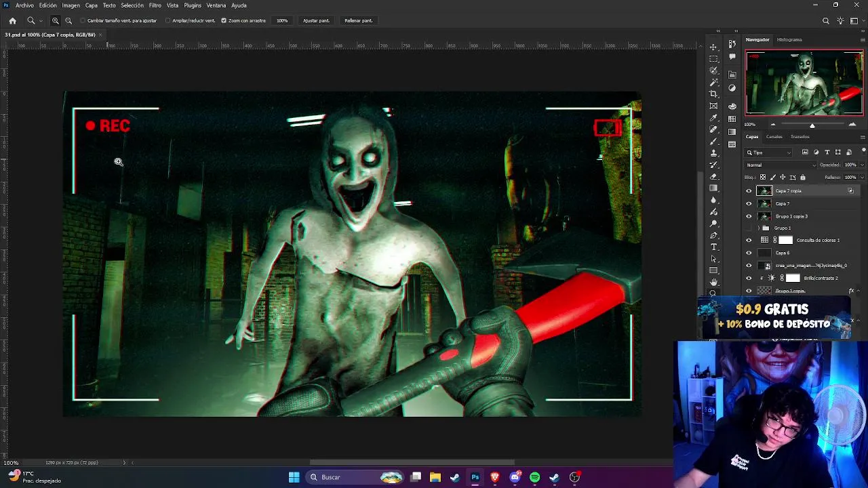
Task: Click the 'Ajustar pant.' button
Action: coord(316,21)
